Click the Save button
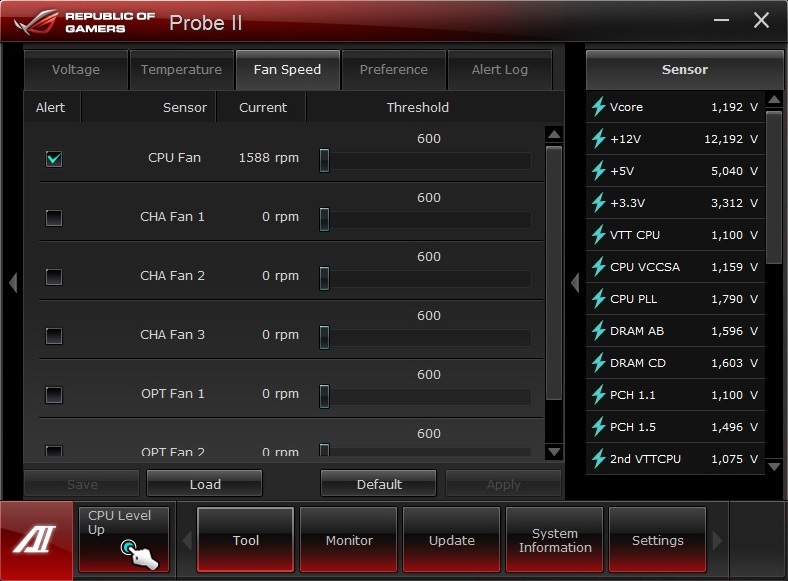Viewport: 788px width, 581px height. coord(82,484)
